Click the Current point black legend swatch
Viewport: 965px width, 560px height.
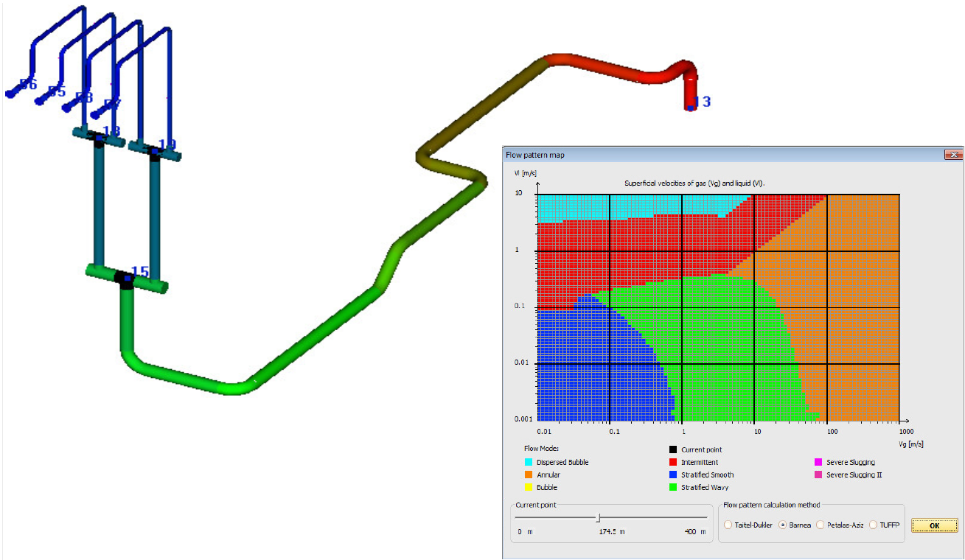pyautogui.click(x=672, y=449)
